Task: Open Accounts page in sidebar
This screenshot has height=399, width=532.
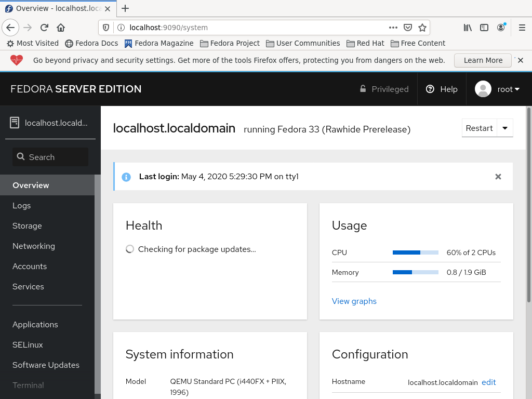Action: pyautogui.click(x=47, y=267)
